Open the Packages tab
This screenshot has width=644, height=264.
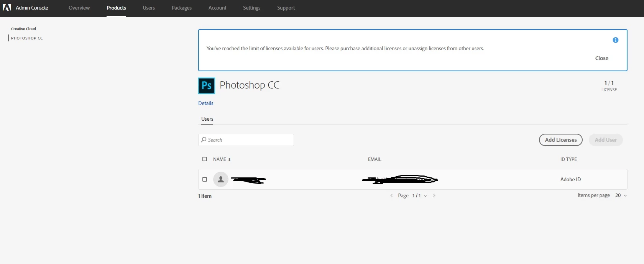click(182, 8)
